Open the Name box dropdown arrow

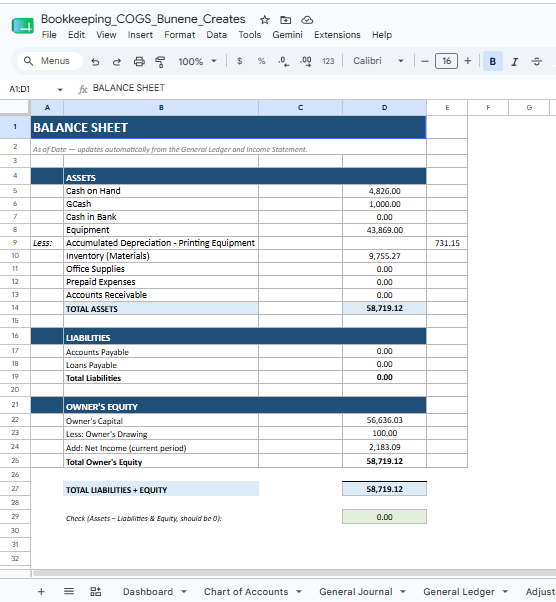[x=60, y=89]
